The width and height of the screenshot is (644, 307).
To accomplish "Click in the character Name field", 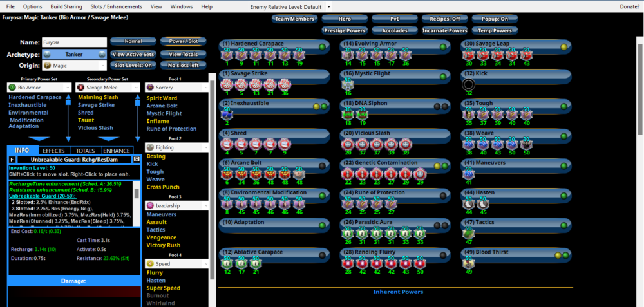I will (x=74, y=42).
